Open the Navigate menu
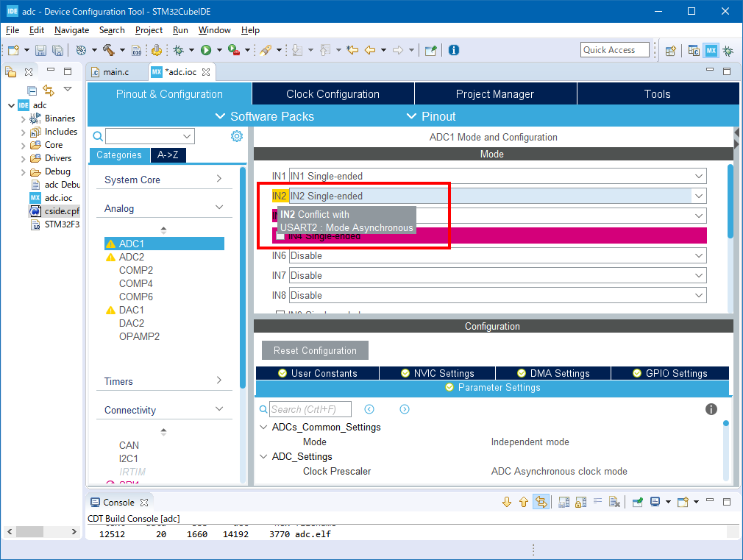The height and width of the screenshot is (560, 743). (x=71, y=30)
